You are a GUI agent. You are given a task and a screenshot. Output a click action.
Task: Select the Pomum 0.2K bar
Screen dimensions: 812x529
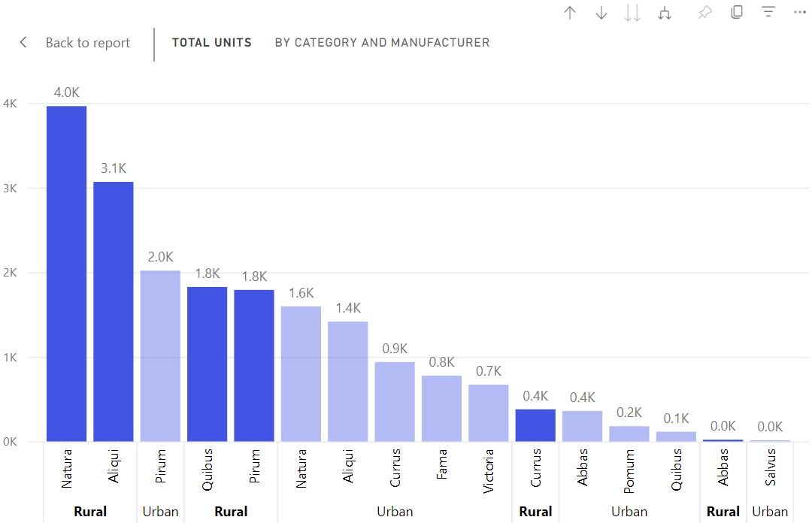[629, 434]
